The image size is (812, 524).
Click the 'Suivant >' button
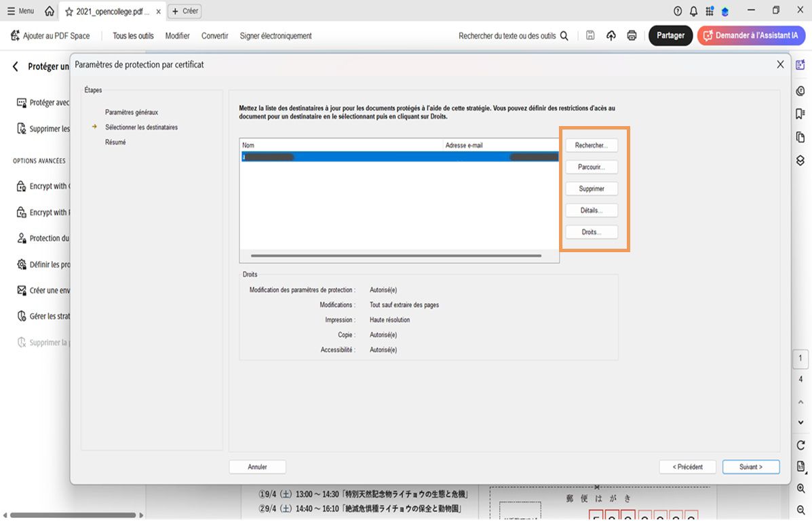coord(751,466)
